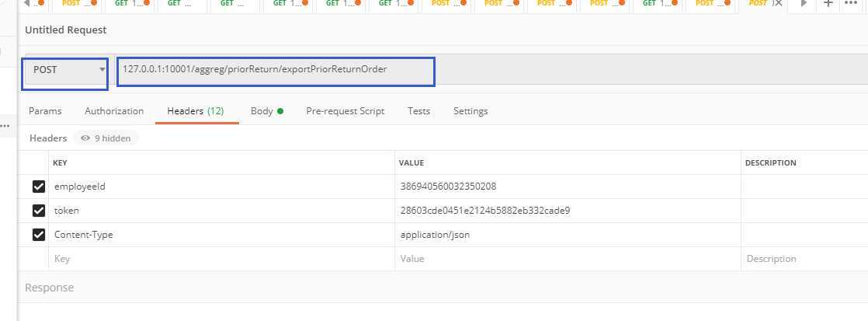Click the DESCRIPTION column header
This screenshot has height=321, width=868.
pyautogui.click(x=771, y=163)
